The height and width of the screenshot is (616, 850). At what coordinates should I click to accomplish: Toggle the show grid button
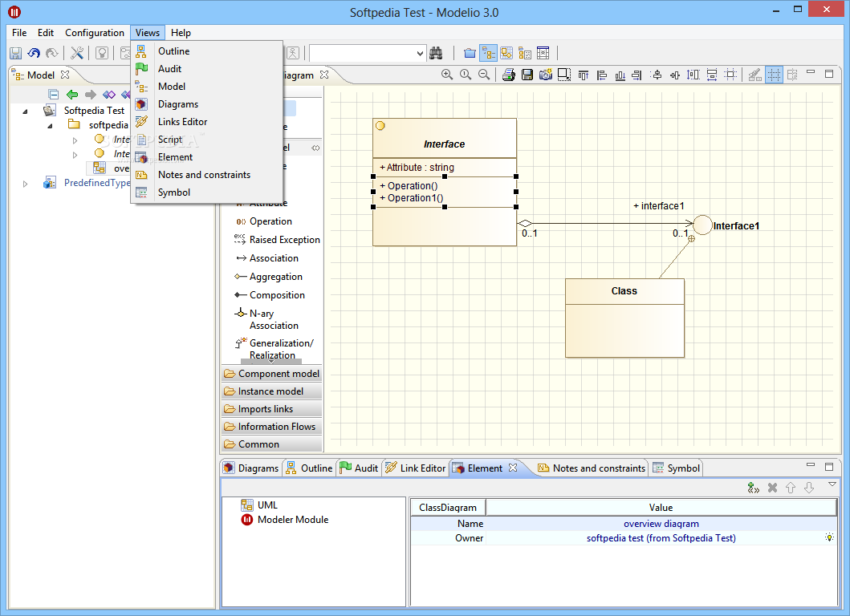tap(774, 75)
